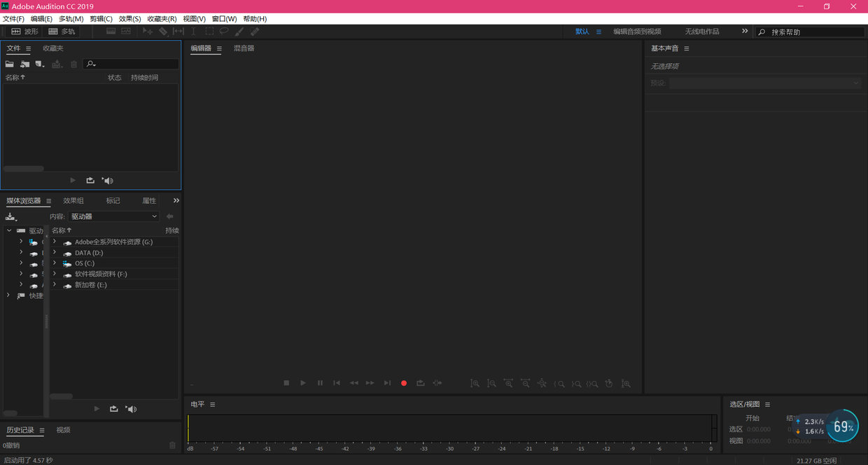Switch to Favorites (收藏夹) tab
Viewport: 868px width, 465px height.
(x=53, y=48)
